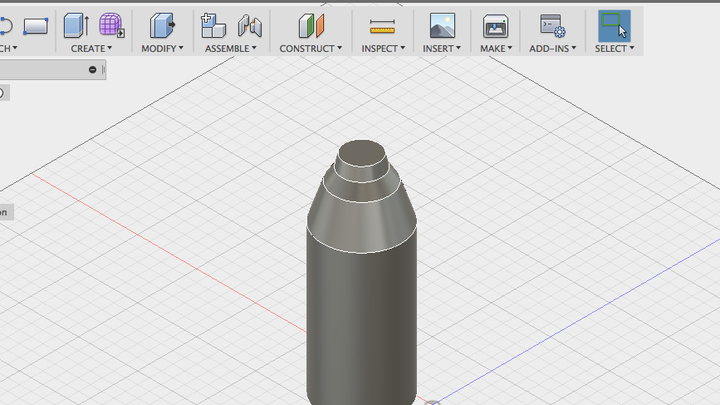Click the Joint assemble icon
Image resolution: width=720 pixels, height=405 pixels.
click(x=250, y=25)
